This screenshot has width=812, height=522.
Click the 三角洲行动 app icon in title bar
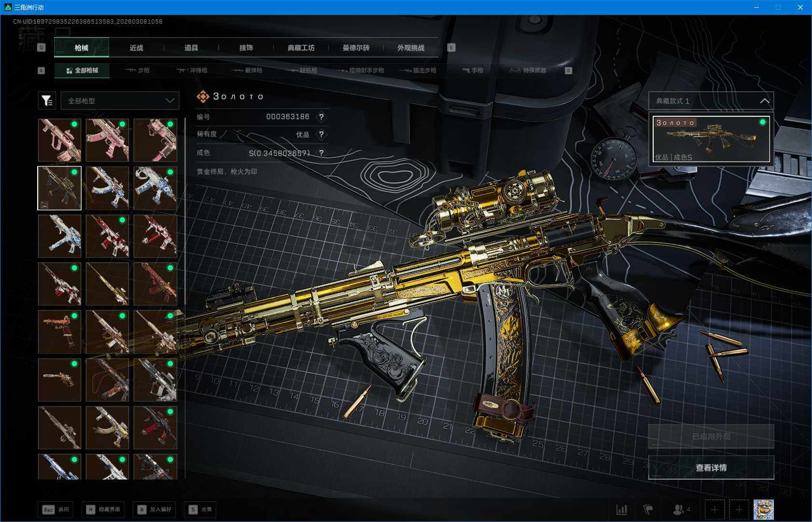coord(8,7)
